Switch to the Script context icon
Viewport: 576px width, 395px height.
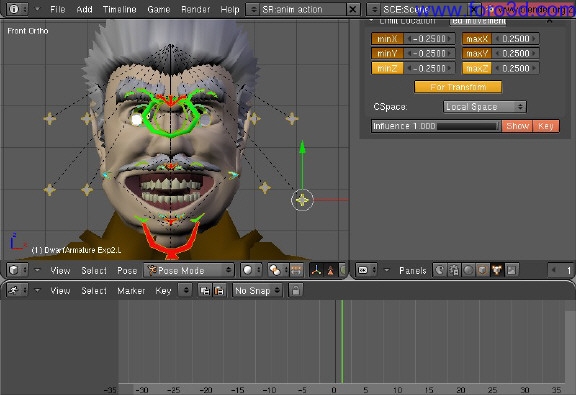coord(454,270)
